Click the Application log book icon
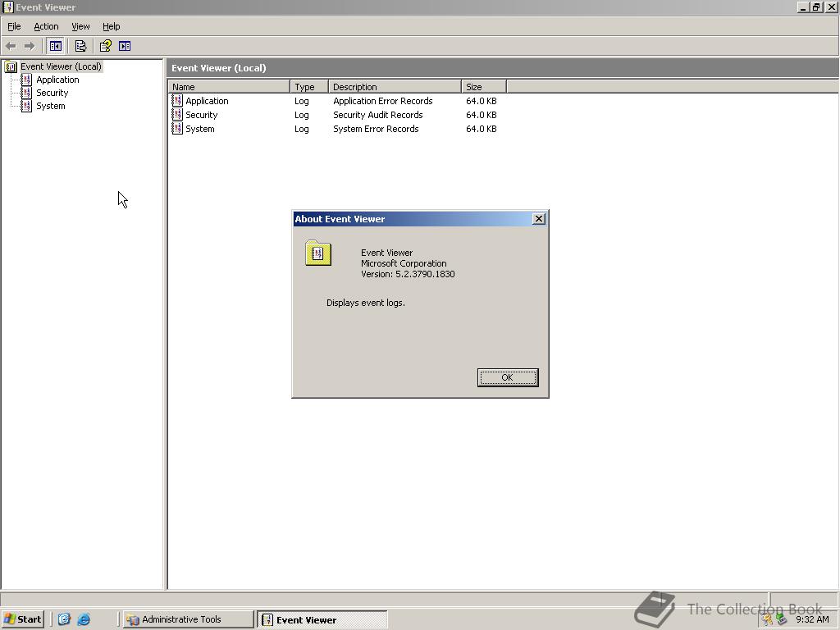Viewport: 840px width, 630px height. click(x=177, y=100)
